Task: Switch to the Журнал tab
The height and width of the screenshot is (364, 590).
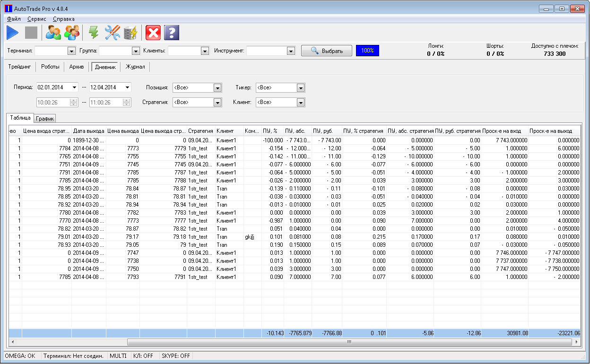Action: 135,67
